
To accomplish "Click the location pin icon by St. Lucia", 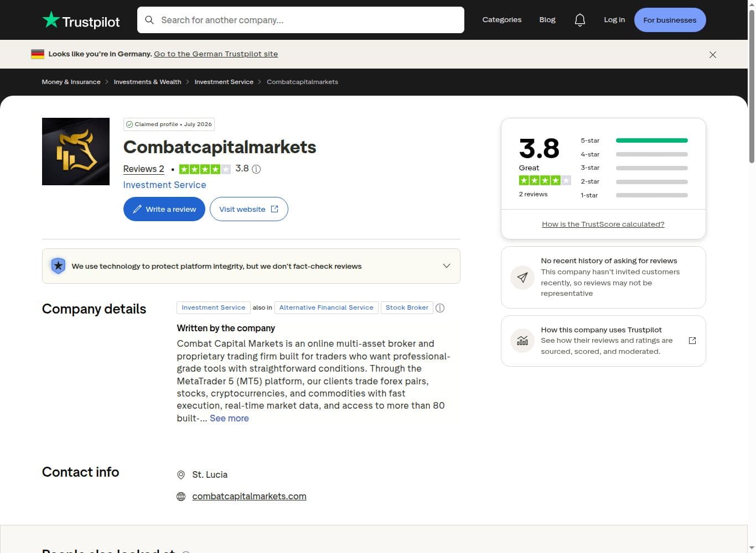I will point(181,475).
